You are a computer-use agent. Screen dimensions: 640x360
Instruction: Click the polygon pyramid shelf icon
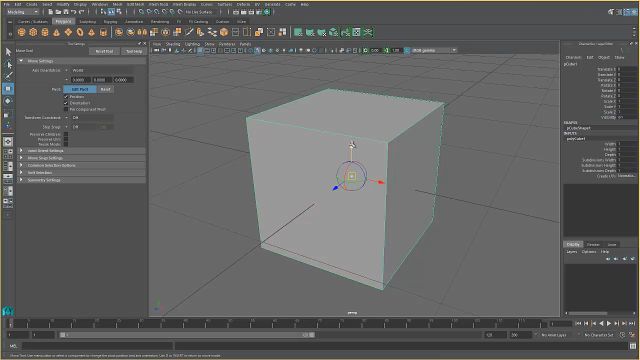click(91, 32)
